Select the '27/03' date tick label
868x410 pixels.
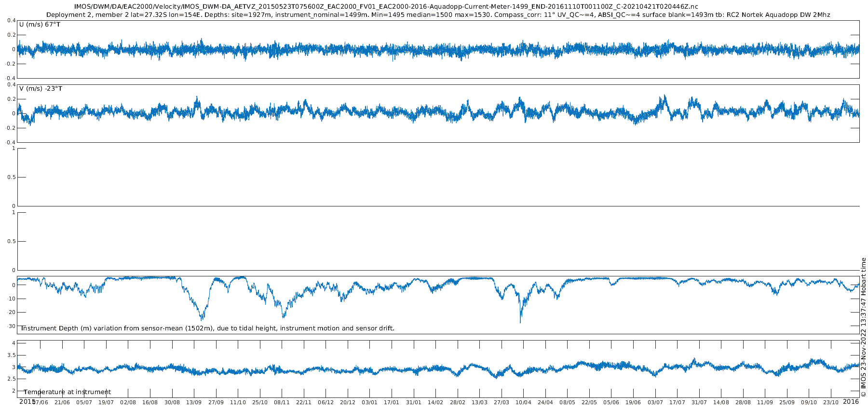click(502, 402)
